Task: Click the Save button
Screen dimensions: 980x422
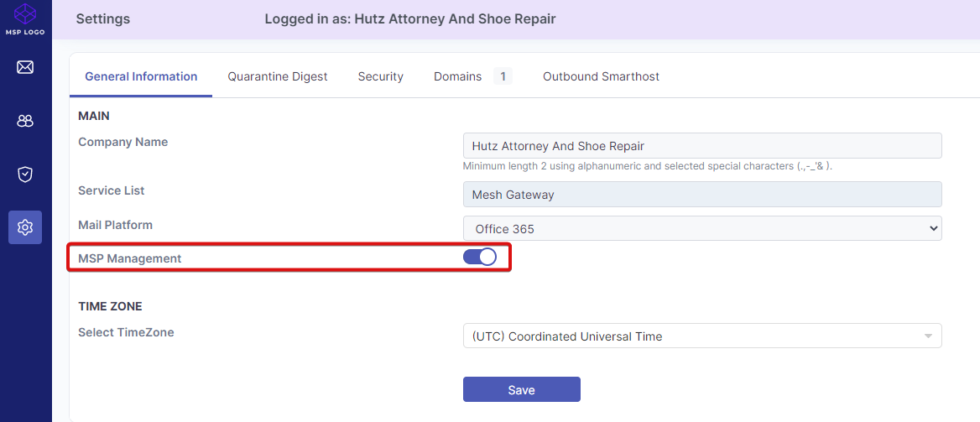Action: [x=521, y=390]
